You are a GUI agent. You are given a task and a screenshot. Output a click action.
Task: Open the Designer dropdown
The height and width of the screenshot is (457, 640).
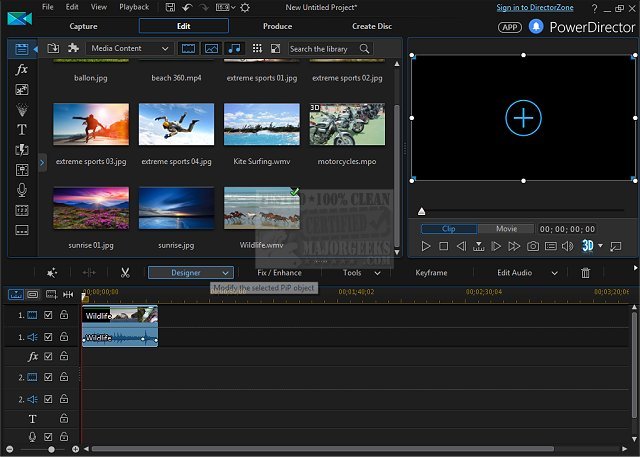(x=190, y=272)
